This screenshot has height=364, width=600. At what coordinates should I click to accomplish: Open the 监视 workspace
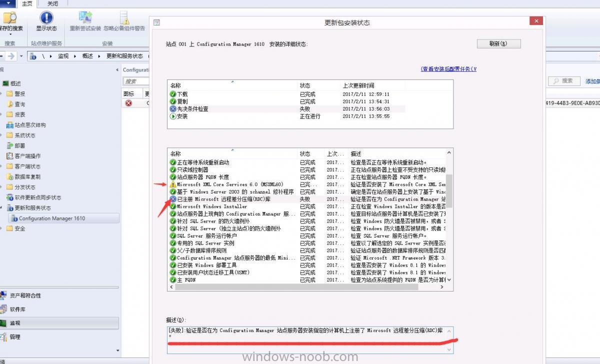[x=59, y=323]
